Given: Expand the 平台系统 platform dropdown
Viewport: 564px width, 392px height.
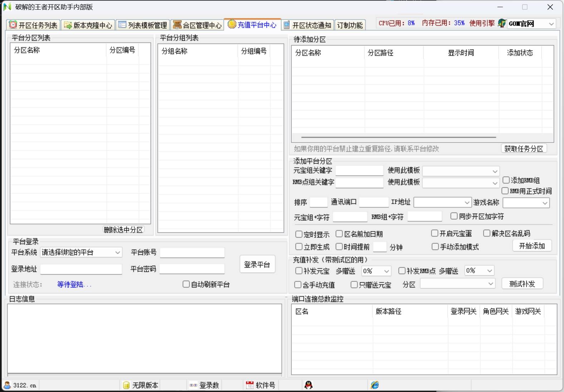Looking at the screenshot, I should [81, 252].
